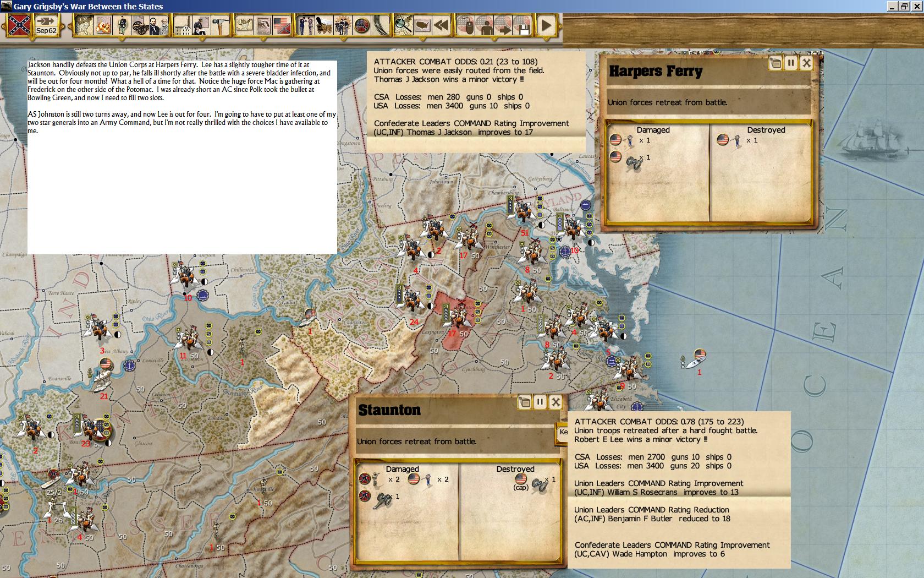Open the log icon in Staunton panel
The height and width of the screenshot is (578, 924).
525,402
